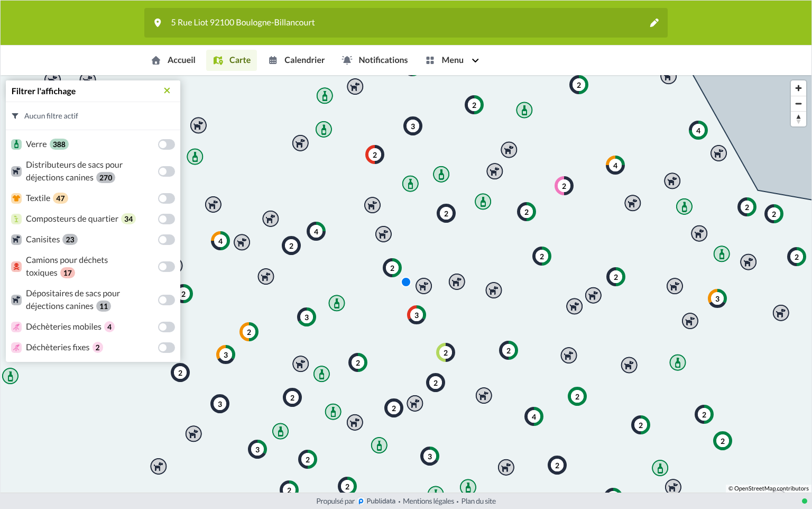Click the Aucun filtre actif text
The image size is (812, 509).
(x=51, y=116)
